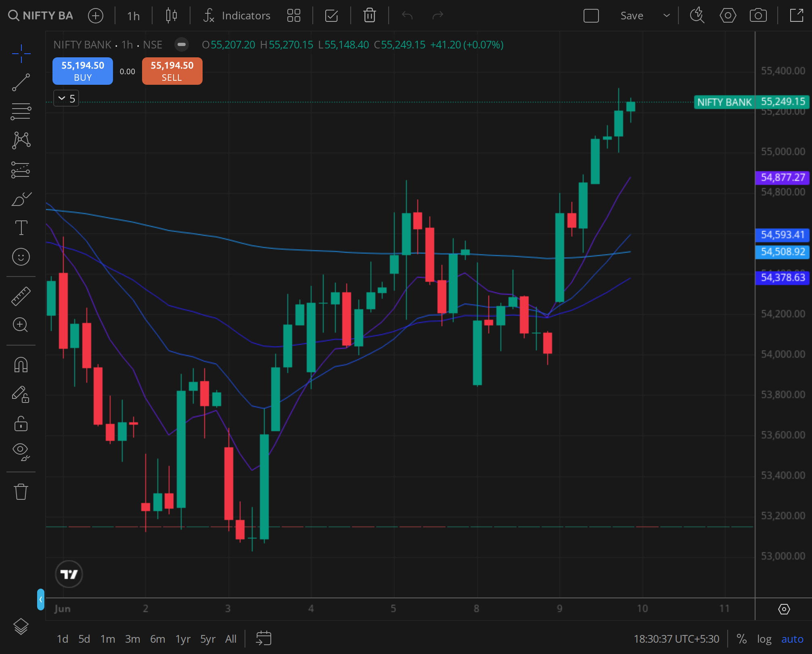Click the 54,378.63 indicator value label

[x=783, y=278]
